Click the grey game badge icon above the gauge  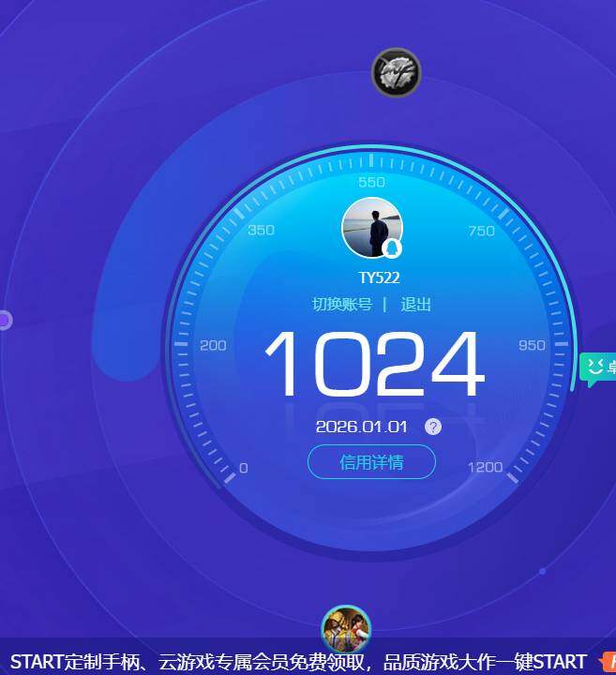[396, 72]
